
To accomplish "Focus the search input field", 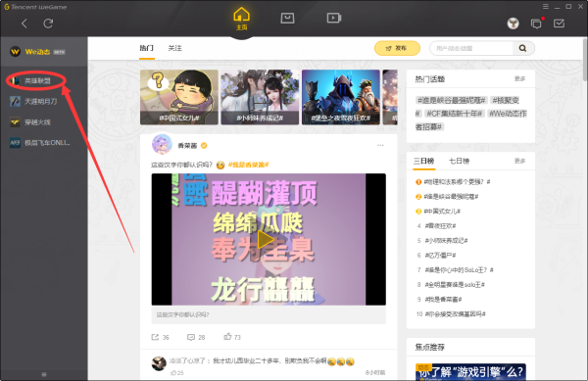I will (x=471, y=48).
